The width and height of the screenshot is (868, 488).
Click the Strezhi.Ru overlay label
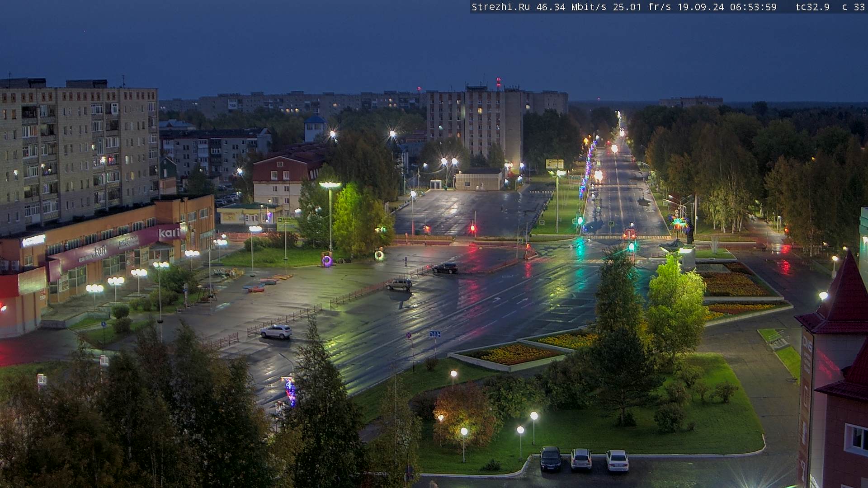coord(501,7)
